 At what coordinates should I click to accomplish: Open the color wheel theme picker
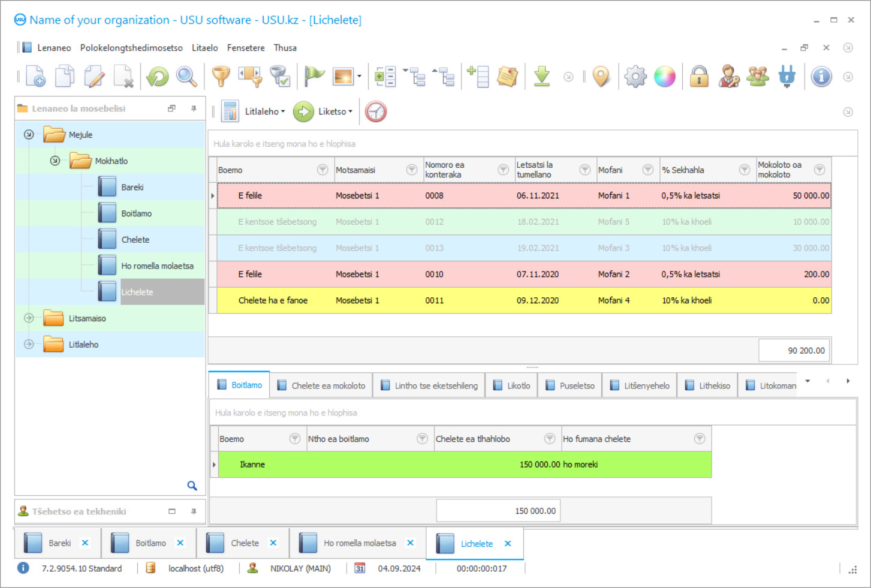click(665, 77)
